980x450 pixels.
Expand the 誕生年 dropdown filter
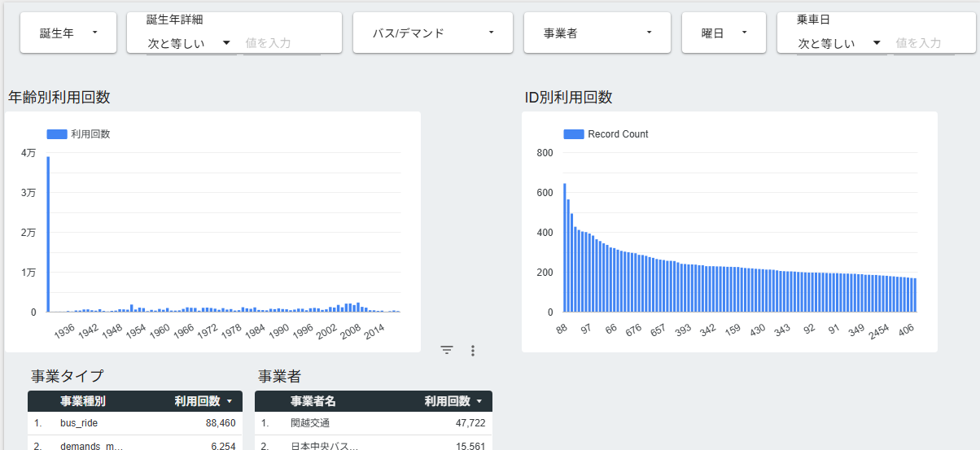click(68, 33)
